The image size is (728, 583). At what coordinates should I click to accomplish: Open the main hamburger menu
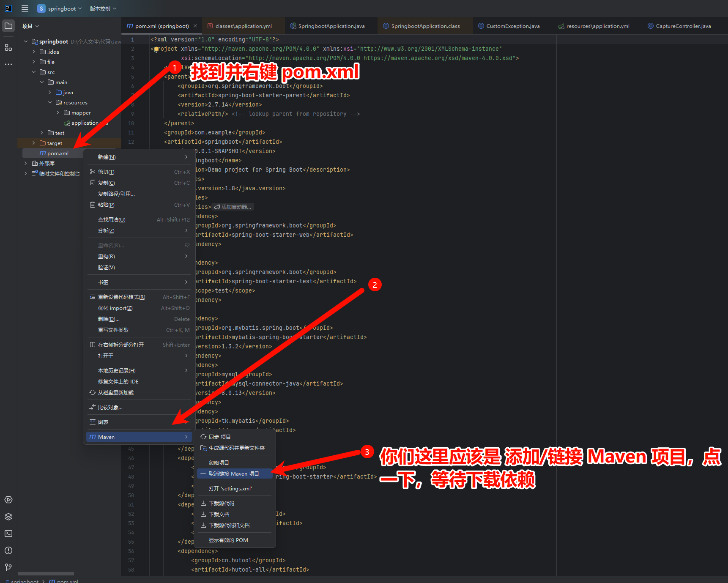(25, 8)
